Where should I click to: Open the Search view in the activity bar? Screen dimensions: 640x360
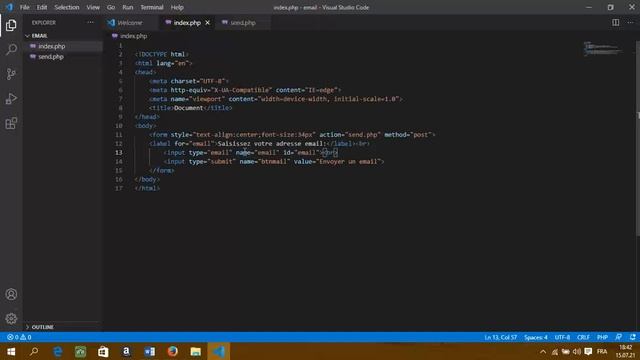coord(11,50)
